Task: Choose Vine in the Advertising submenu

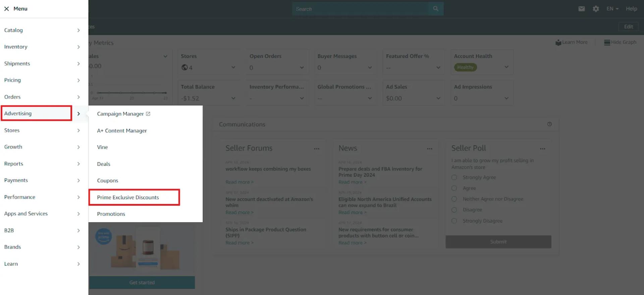Action: coord(102,147)
